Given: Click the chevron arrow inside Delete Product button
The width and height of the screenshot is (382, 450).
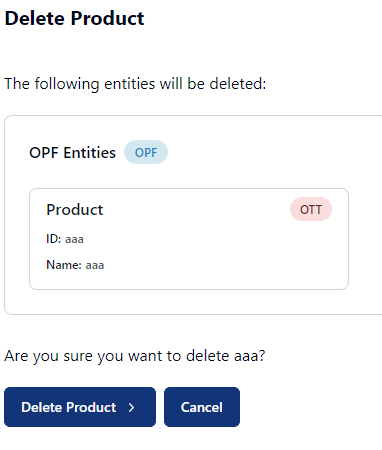Looking at the screenshot, I should [132, 407].
